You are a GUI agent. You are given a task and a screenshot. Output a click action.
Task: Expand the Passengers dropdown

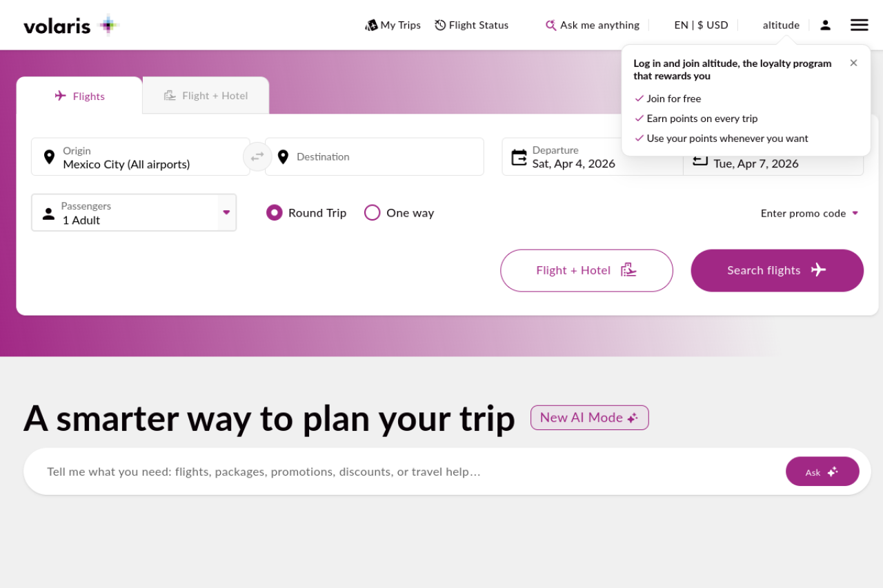coord(226,212)
